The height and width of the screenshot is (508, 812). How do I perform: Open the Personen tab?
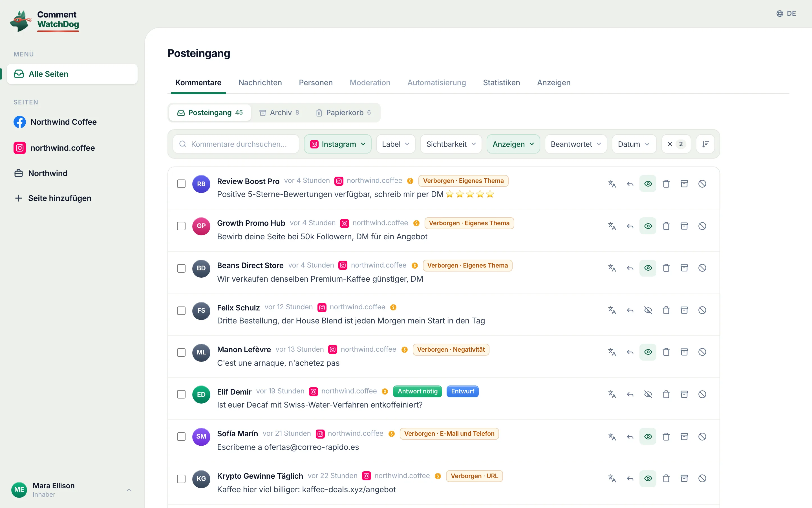click(x=316, y=83)
